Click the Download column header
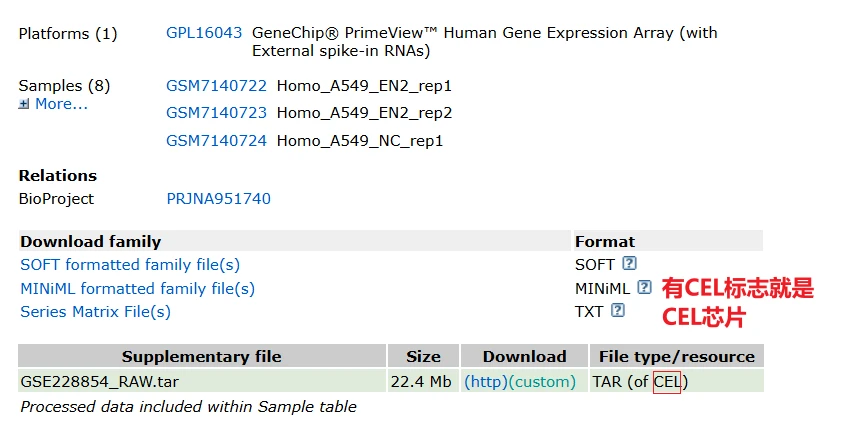The image size is (847, 425). [x=524, y=357]
